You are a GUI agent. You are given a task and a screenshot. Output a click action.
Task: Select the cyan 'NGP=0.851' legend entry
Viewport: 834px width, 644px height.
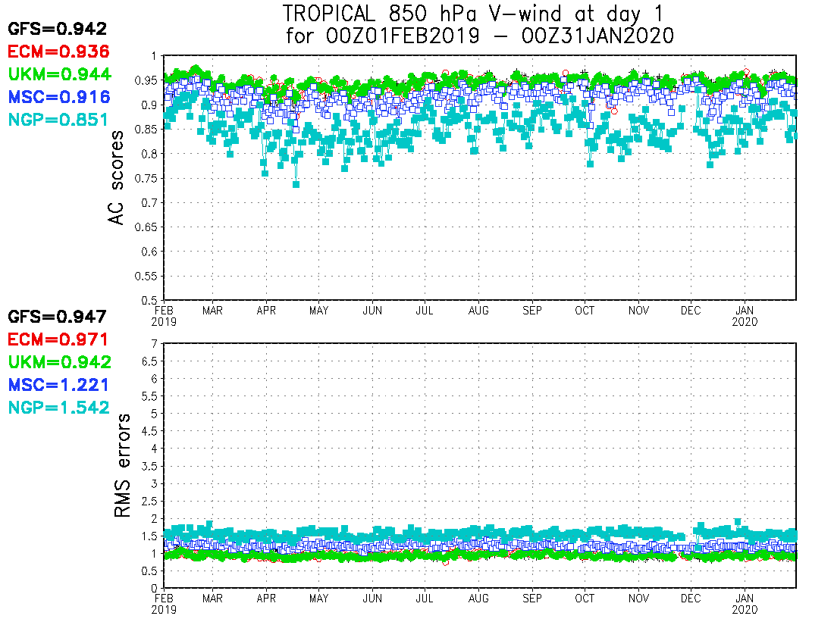(x=58, y=120)
